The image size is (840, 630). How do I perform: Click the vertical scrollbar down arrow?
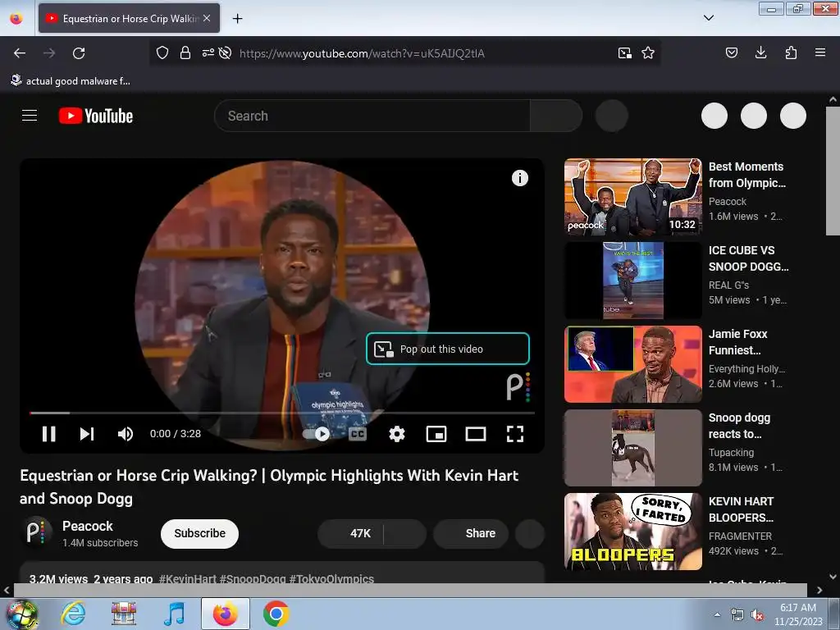pos(833,577)
